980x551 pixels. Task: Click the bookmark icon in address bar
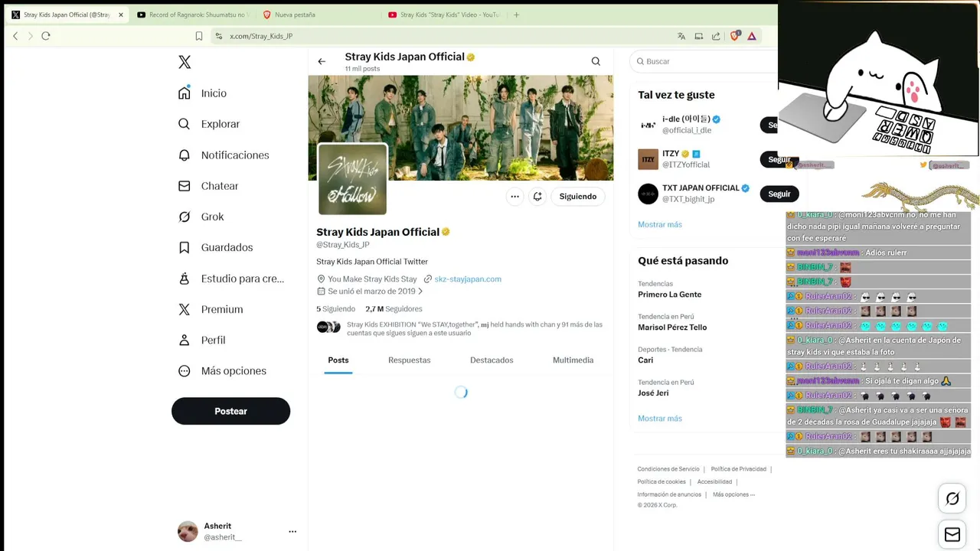[199, 36]
